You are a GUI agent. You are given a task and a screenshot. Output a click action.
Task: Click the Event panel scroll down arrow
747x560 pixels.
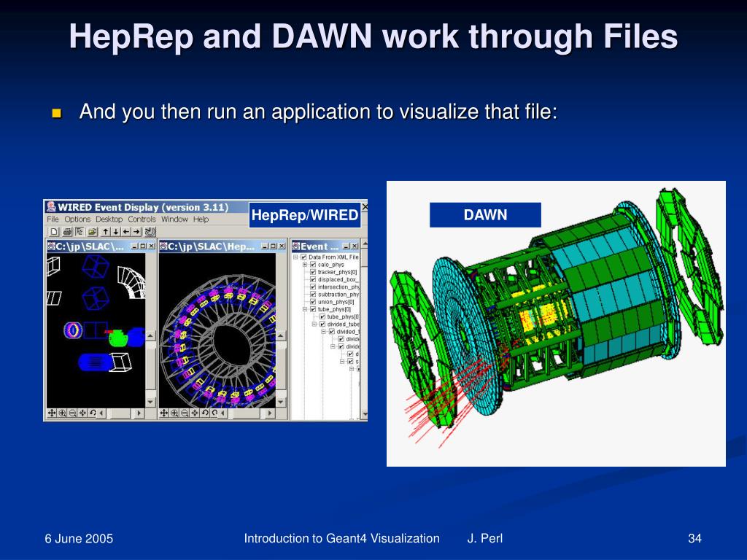click(x=365, y=414)
